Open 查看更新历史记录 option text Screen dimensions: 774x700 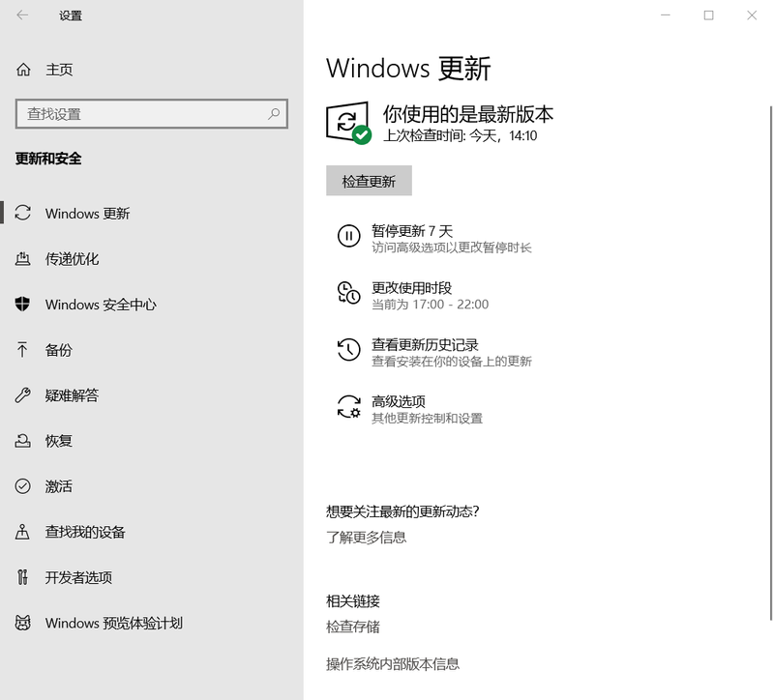coord(425,344)
